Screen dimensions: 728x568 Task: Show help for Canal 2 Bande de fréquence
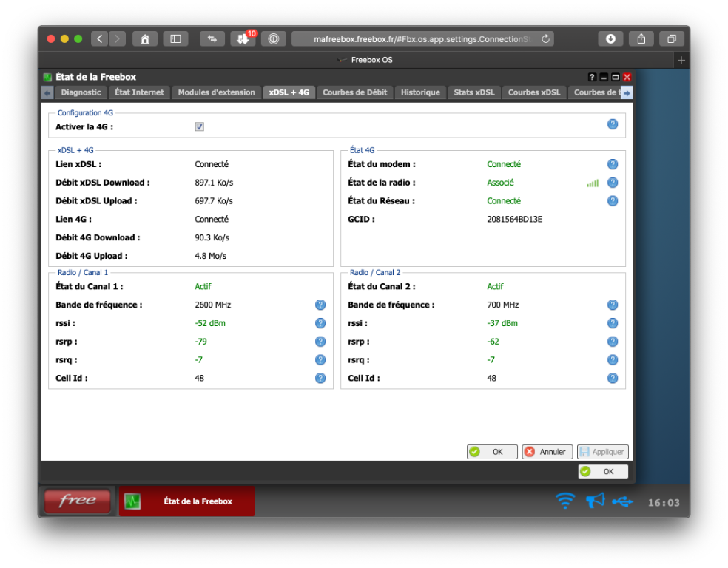(x=613, y=305)
